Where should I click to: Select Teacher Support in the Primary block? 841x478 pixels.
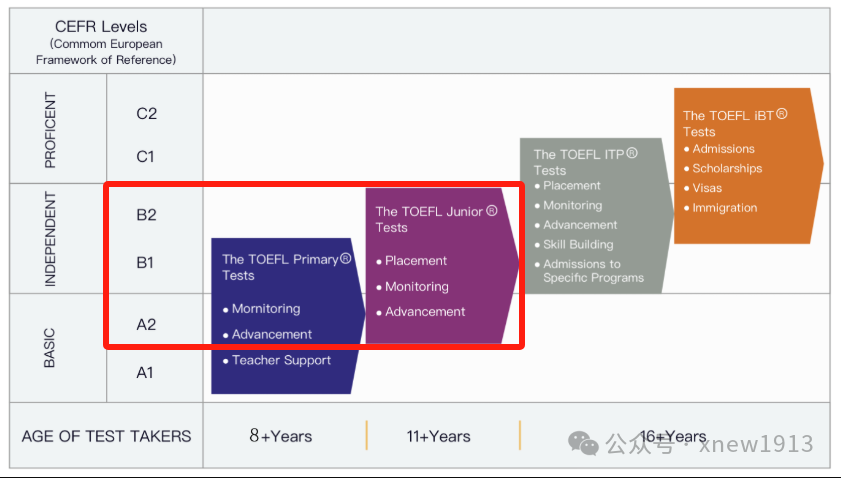click(x=281, y=360)
